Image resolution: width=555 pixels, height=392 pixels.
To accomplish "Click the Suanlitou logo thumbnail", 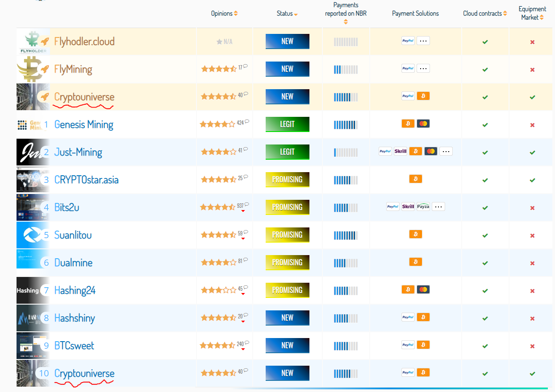I will (33, 235).
